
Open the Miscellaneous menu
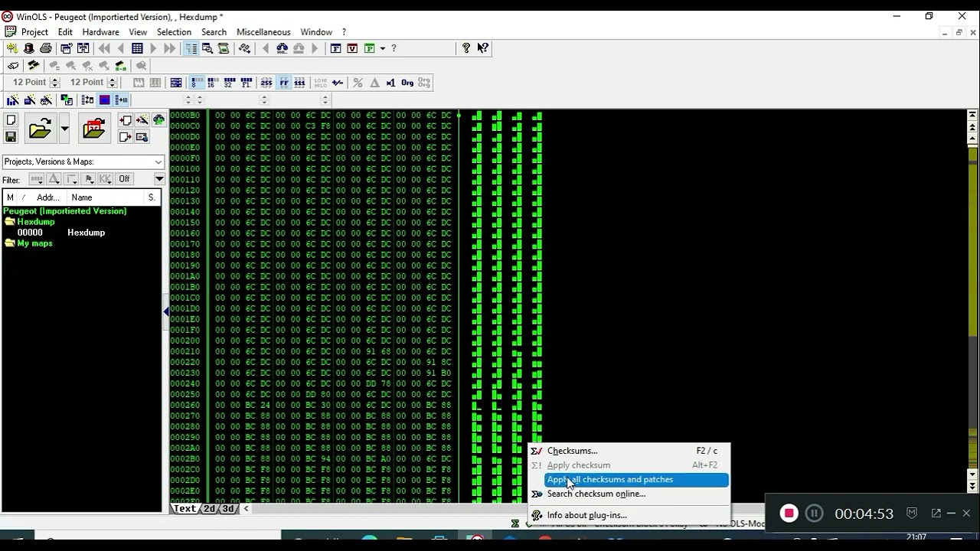tap(263, 32)
